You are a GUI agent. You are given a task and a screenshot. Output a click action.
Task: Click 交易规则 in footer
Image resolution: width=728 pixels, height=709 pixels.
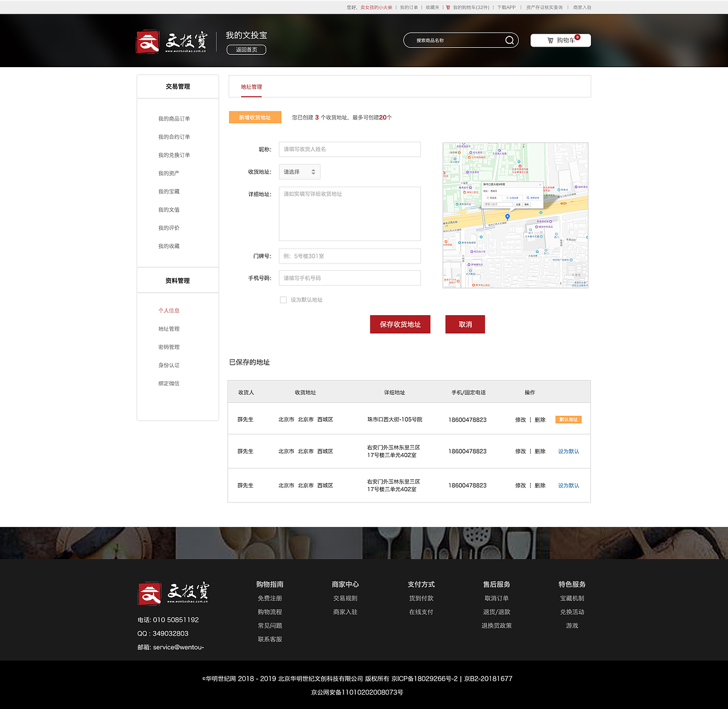point(345,599)
